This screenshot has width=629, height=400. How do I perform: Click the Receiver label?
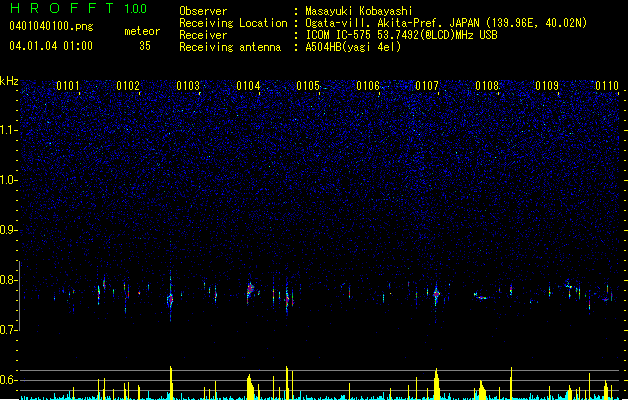click(203, 35)
